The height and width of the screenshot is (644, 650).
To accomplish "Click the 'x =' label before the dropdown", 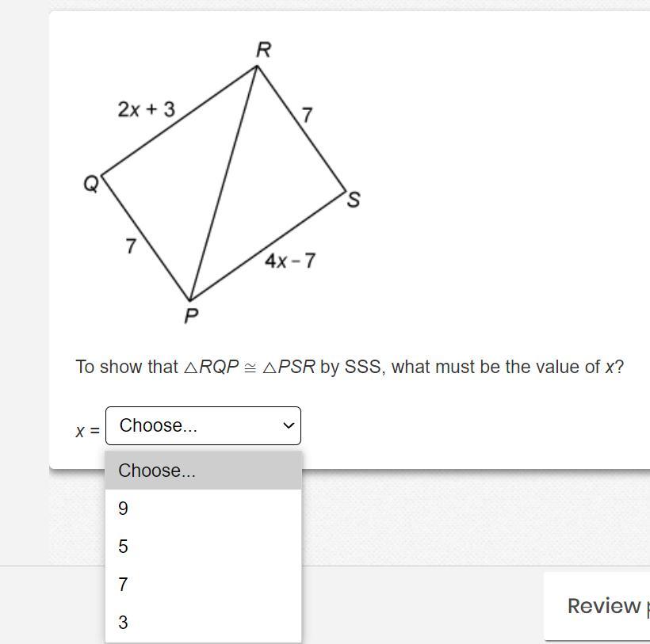I will pyautogui.click(x=87, y=431).
